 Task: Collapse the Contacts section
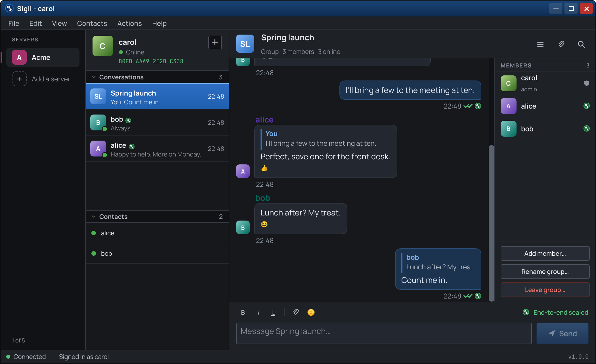[94, 217]
